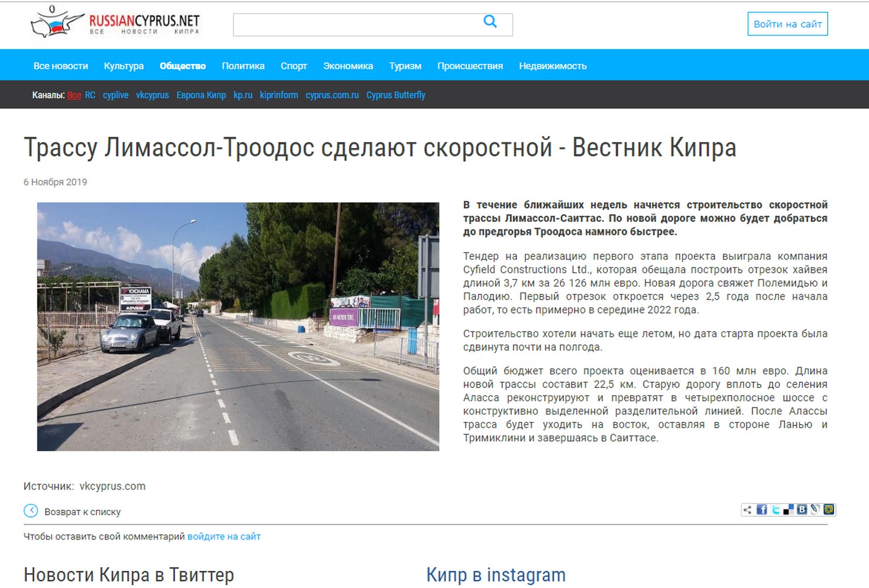This screenshot has width=869, height=588.
Task: Click into the site search field
Action: pos(355,25)
